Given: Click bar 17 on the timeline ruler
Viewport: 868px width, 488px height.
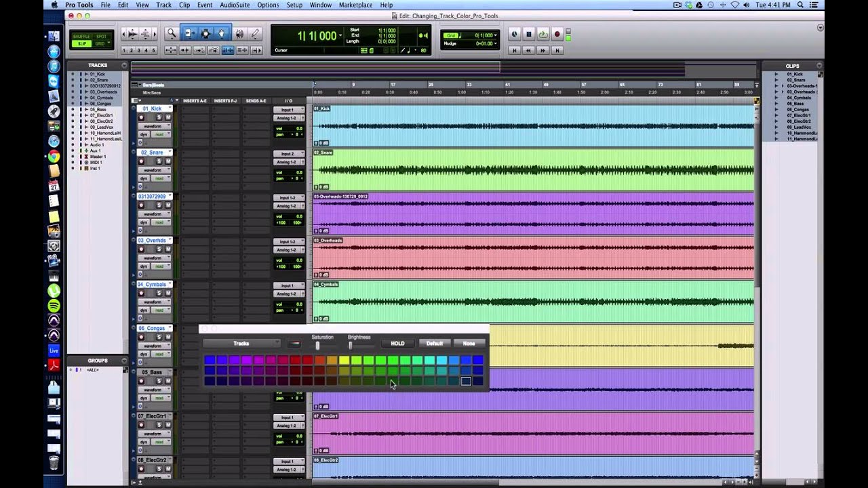Looking at the screenshot, I should [393, 85].
